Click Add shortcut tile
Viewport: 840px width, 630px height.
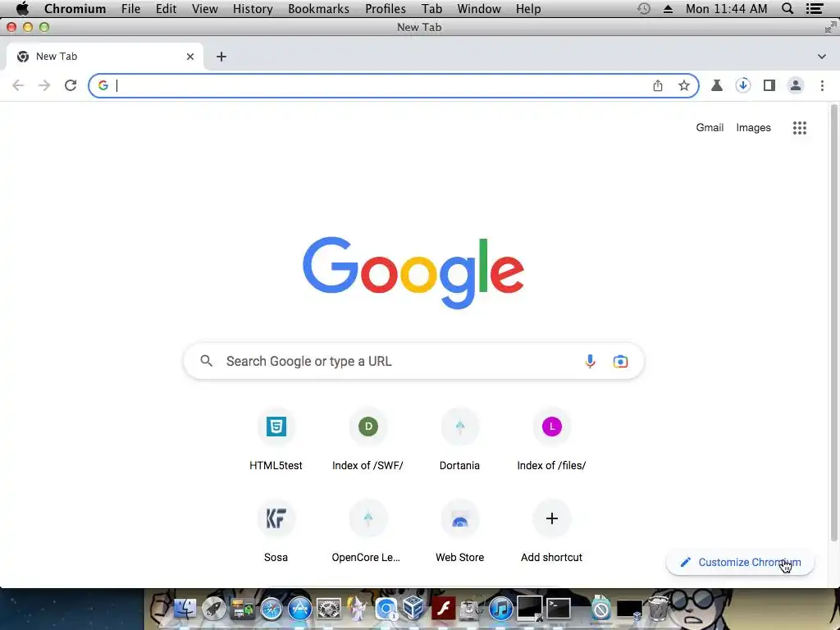click(552, 532)
